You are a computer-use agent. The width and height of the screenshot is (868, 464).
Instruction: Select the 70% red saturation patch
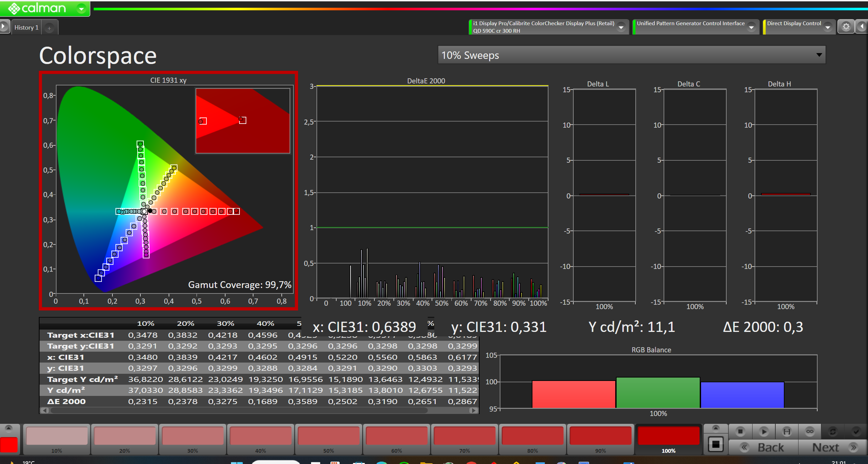pos(464,439)
